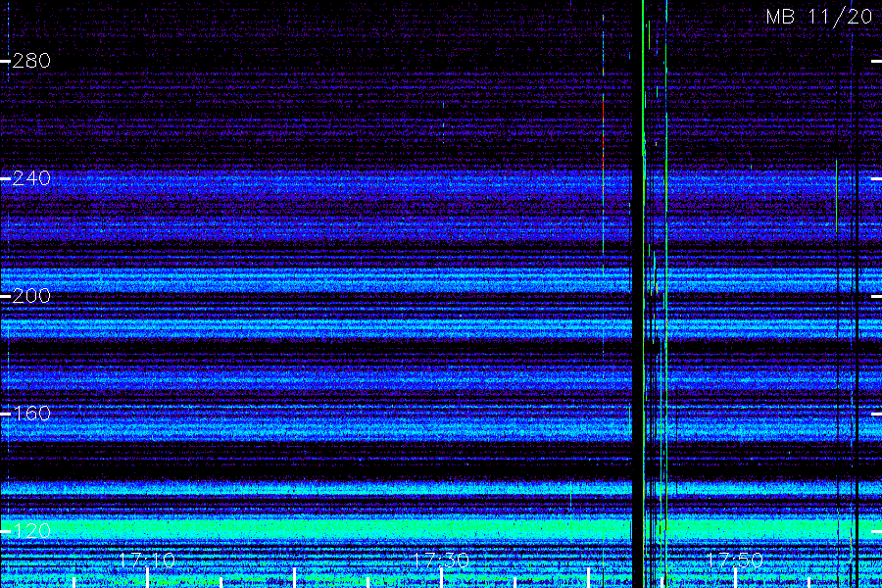Click the 120 frequency axis label
The image size is (882, 588).
[31, 530]
